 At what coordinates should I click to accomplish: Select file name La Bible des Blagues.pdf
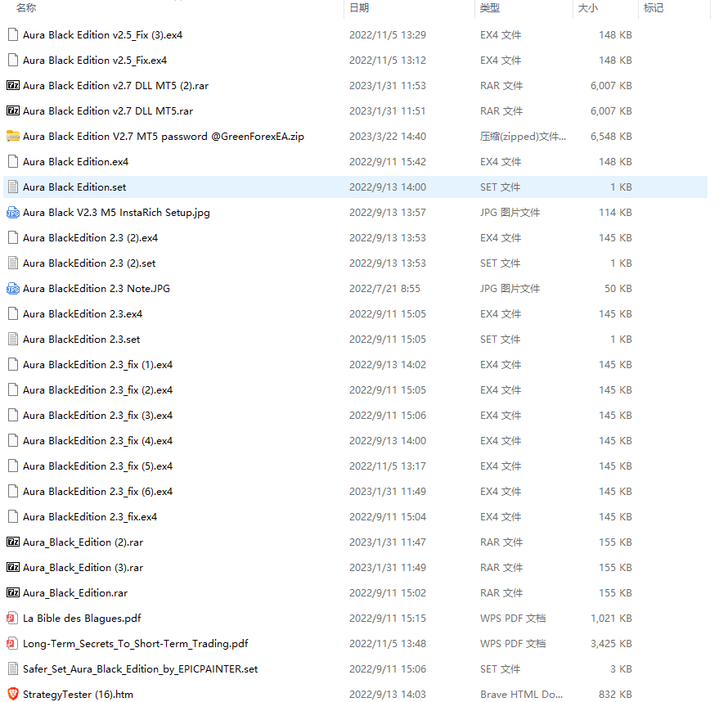pyautogui.click(x=82, y=619)
